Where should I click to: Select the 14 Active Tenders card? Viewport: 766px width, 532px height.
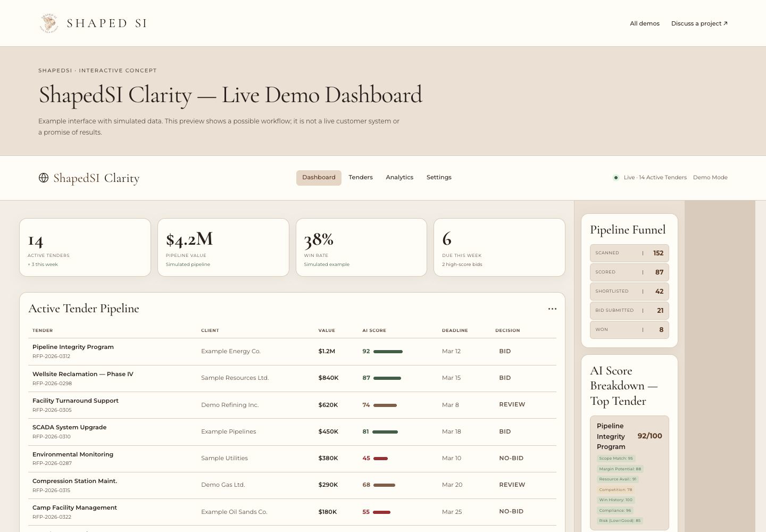click(85, 247)
